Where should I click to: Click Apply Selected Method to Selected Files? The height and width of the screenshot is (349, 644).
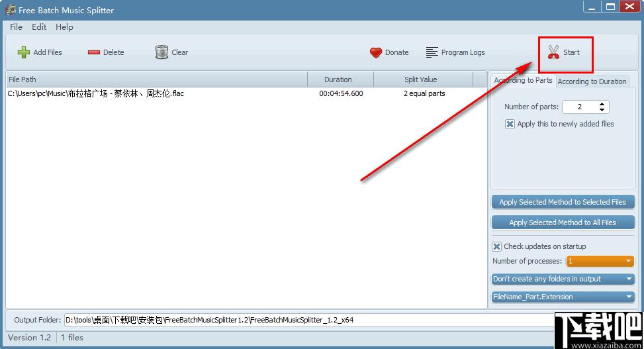[x=563, y=202]
